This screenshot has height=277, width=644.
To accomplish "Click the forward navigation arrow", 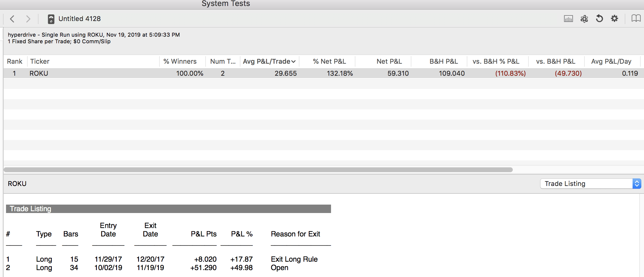I will [x=28, y=19].
